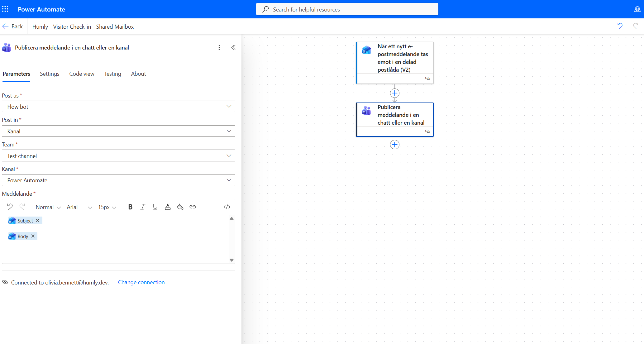
Task: Open the Code view tab
Action: click(82, 74)
